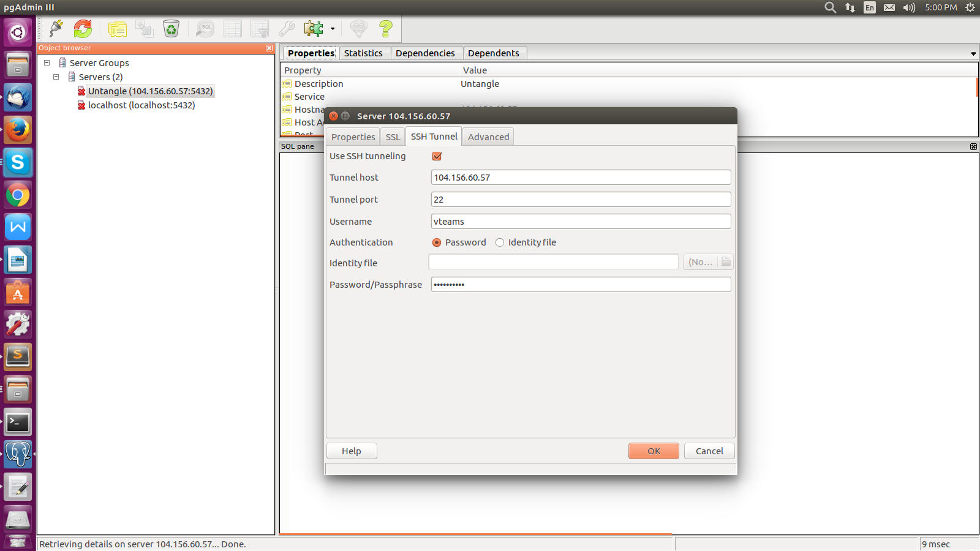This screenshot has width=980, height=551.
Task: Click the Value column header
Action: click(718, 70)
